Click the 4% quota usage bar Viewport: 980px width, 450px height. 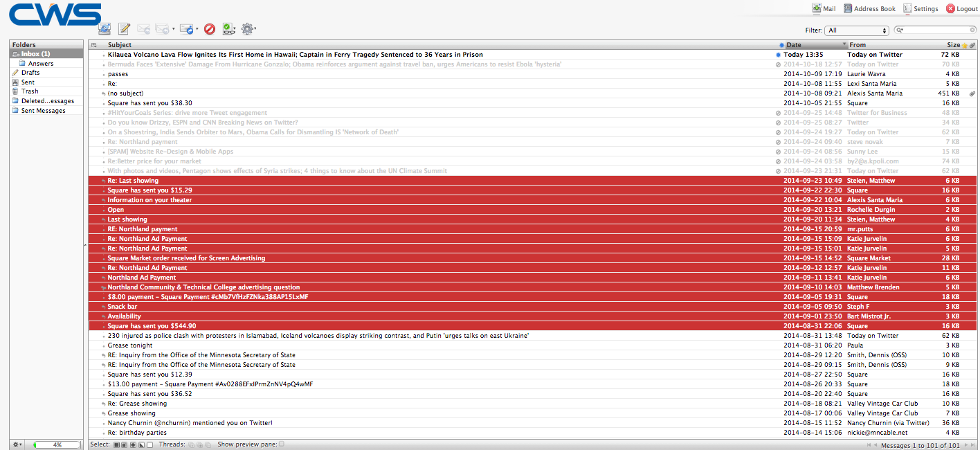57,444
